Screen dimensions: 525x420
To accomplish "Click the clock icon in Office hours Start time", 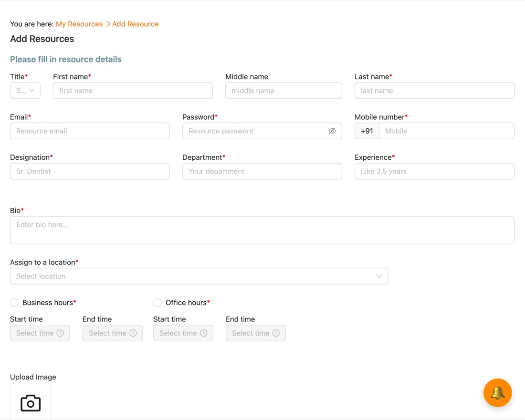I will point(204,333).
